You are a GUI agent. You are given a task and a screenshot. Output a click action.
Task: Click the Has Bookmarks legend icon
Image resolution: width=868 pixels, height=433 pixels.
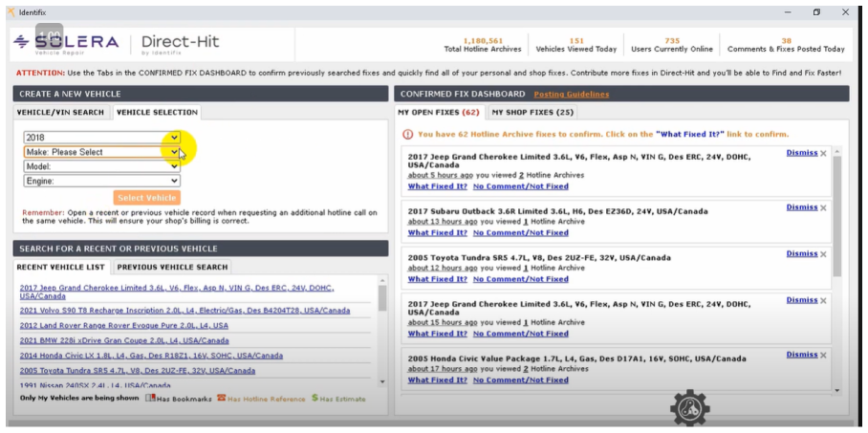point(150,399)
